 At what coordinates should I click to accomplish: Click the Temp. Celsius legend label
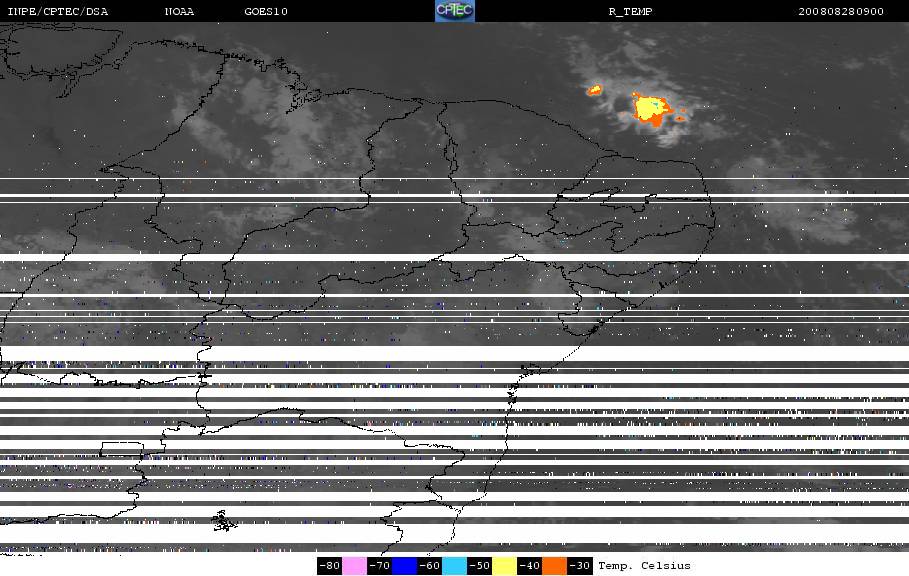click(644, 566)
